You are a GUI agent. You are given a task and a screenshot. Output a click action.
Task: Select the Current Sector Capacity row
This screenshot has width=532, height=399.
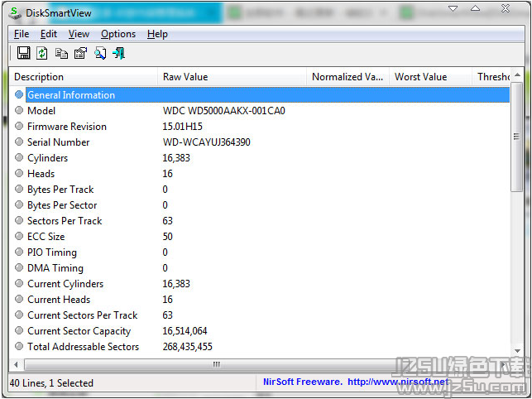coord(261,331)
